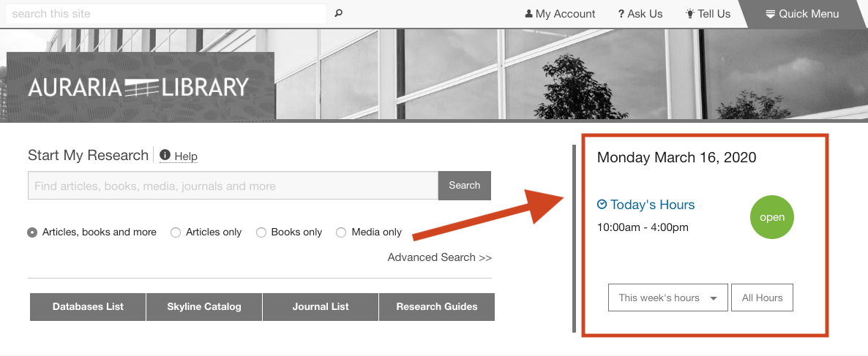The height and width of the screenshot is (356, 868).
Task: Expand the Quick Menu
Action: point(802,14)
